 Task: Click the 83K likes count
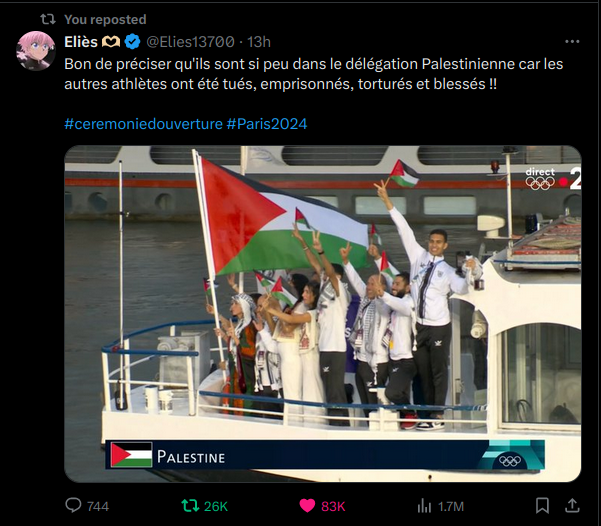pos(333,506)
